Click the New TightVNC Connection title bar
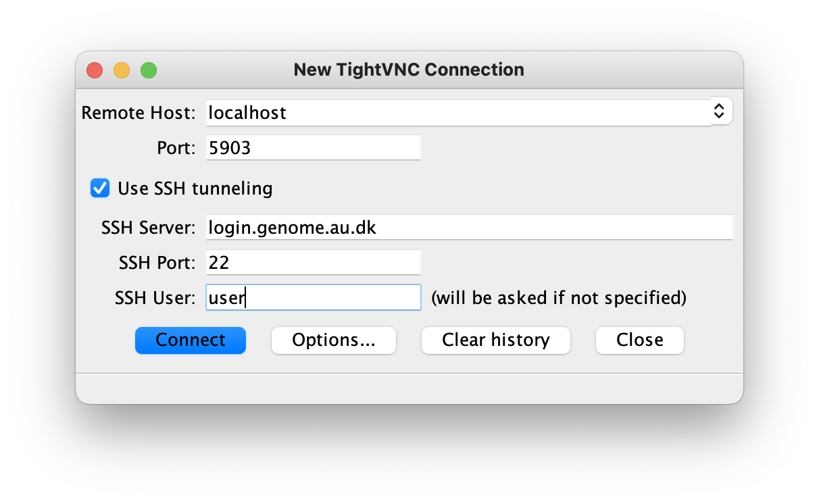Screen dimensions: 819x504 click(x=409, y=70)
